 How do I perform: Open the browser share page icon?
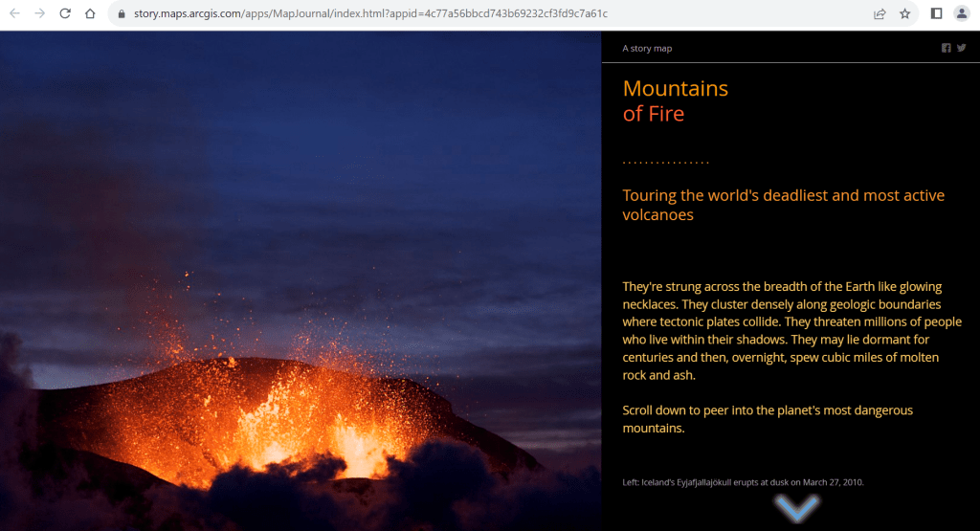click(x=880, y=13)
